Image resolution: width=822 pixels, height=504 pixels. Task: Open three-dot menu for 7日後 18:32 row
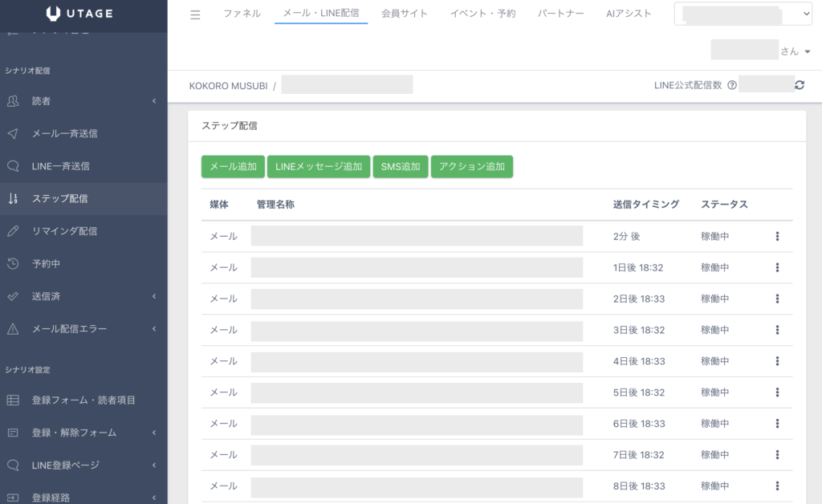(x=777, y=455)
